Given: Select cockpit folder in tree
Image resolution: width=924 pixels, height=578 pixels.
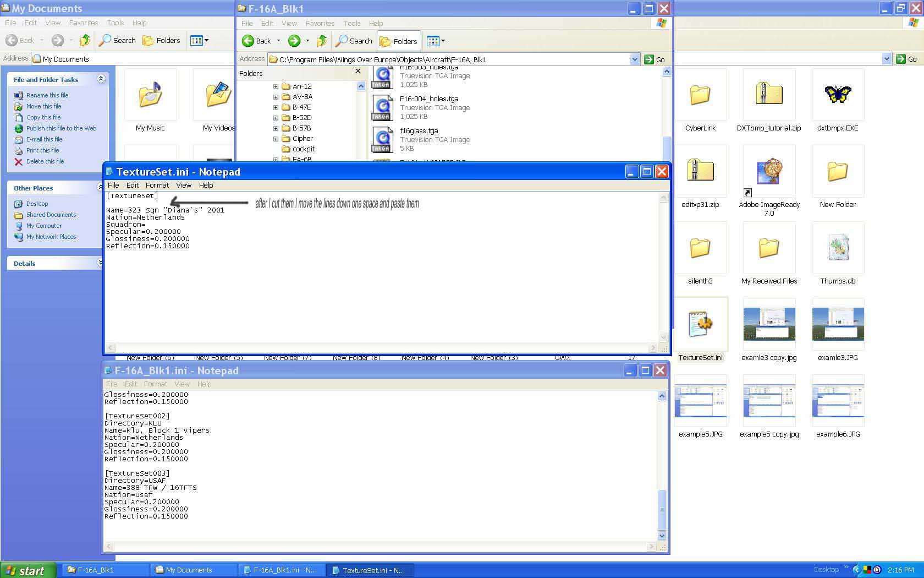Looking at the screenshot, I should coord(303,149).
